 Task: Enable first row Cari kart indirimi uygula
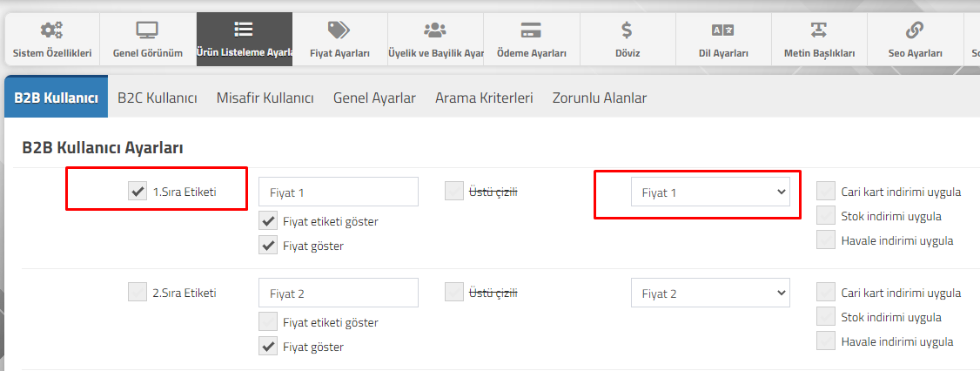[826, 192]
